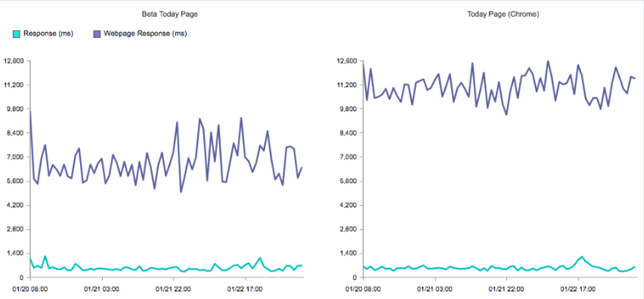Viewport: 644px width, 299px height.
Task: Click 01/22 17:00 on Beta Today Page axis
Action: coord(245,288)
